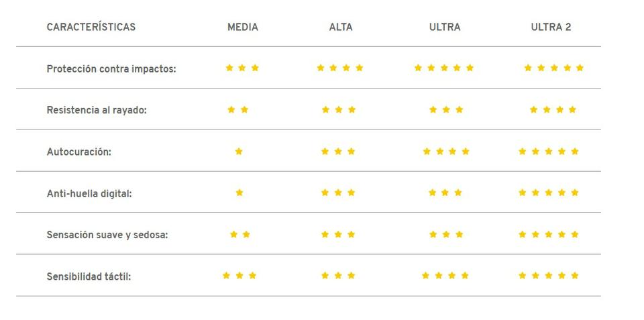Click the single Anti-huella digital star under MEDIA
The image size is (644, 320).
239,193
